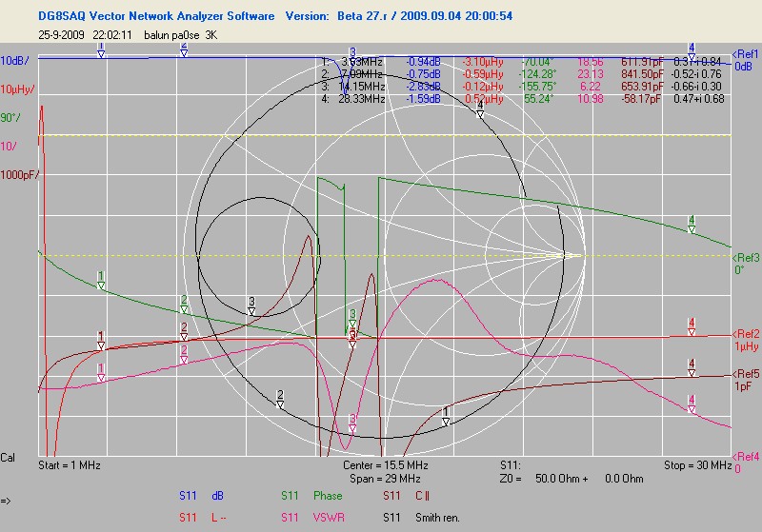The height and width of the screenshot is (532, 762).
Task: Select brown capacitance marker 4
Action: point(692,368)
